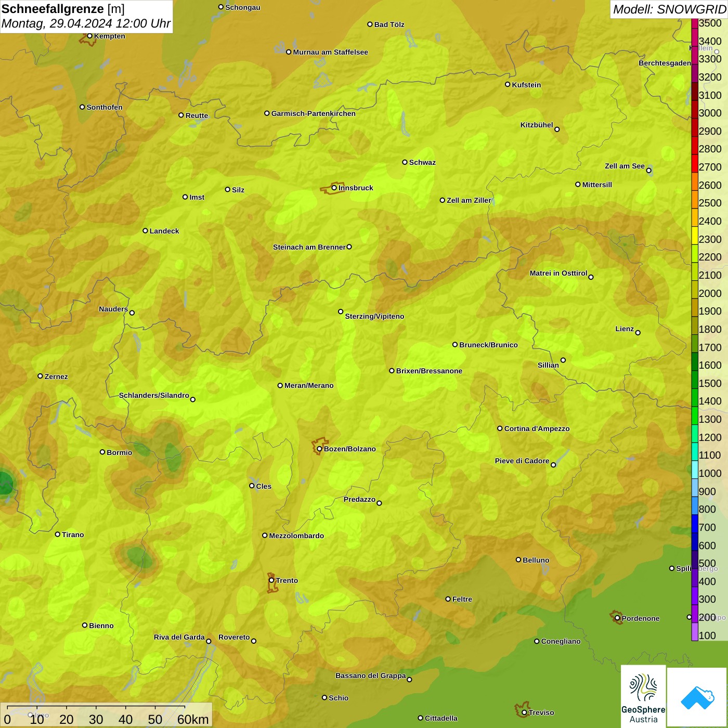Click the "Sterzing/Vipiteno" label
Screen dimensions: 728x728
(x=374, y=316)
